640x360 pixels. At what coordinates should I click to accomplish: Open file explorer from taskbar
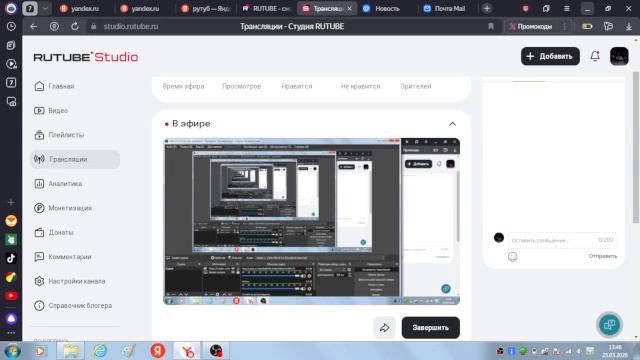tap(71, 351)
